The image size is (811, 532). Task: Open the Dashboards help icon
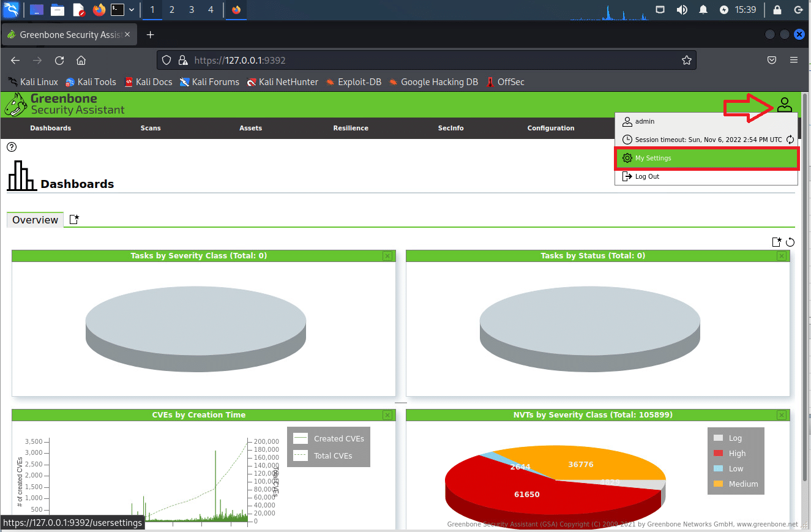click(12, 147)
